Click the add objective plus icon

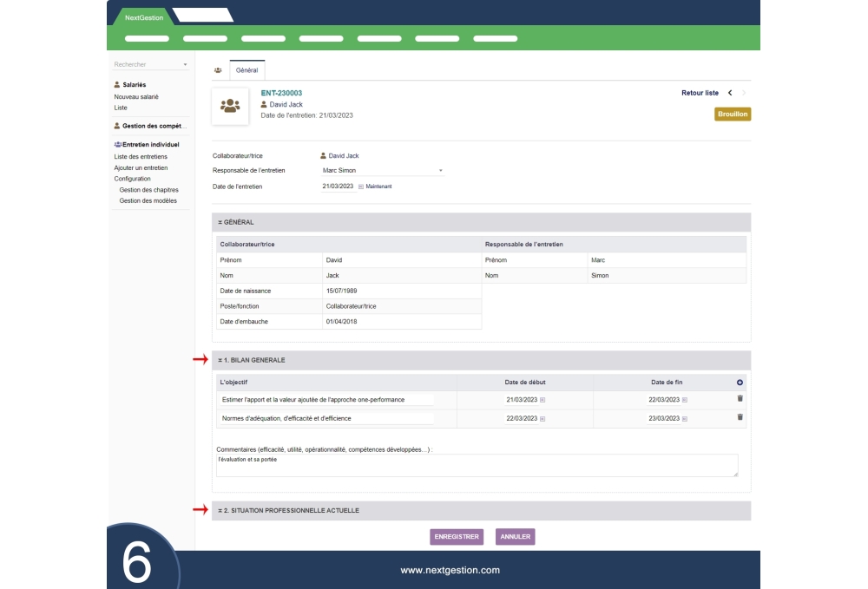740,383
